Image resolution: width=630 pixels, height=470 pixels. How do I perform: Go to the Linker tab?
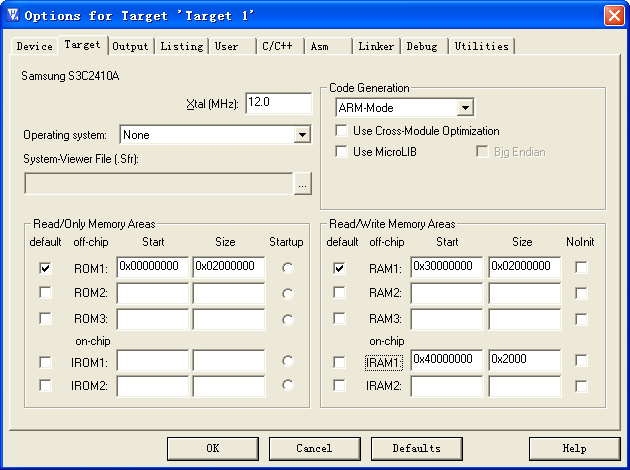coord(376,46)
